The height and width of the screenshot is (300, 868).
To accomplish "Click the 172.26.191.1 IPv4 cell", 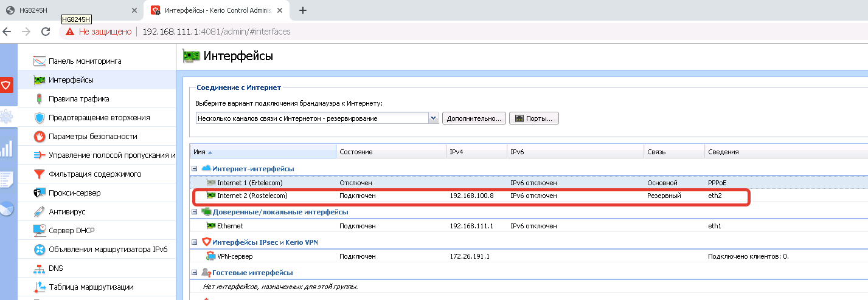I will [470, 256].
